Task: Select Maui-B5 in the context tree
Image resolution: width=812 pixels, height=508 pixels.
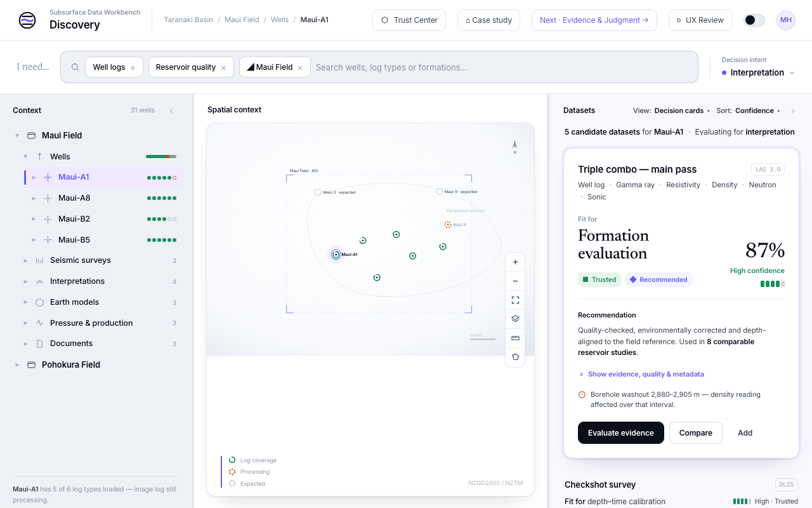Action: pyautogui.click(x=103, y=240)
